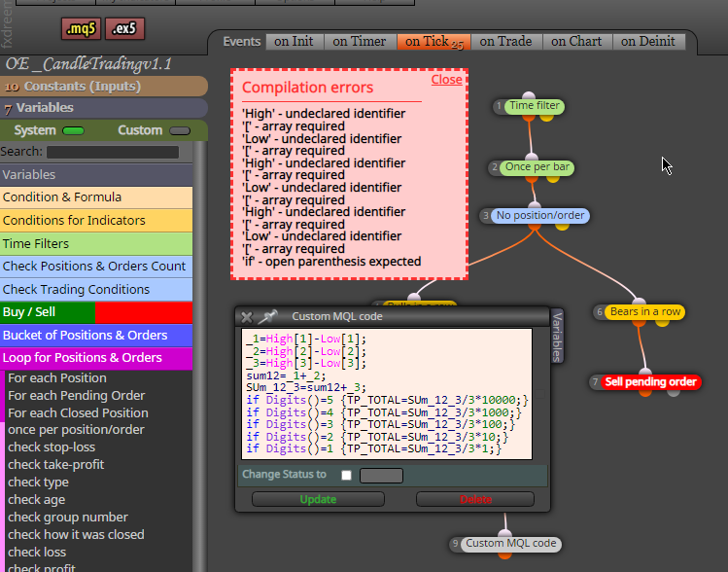Click the .ex5 compile icon
This screenshot has height=572, width=728.
coord(124,29)
